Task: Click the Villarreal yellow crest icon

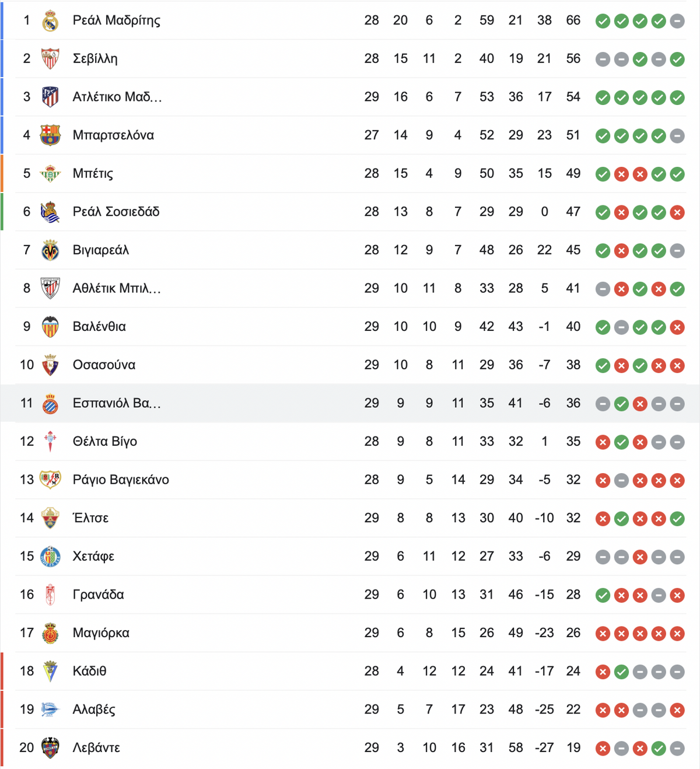Action: (50, 250)
